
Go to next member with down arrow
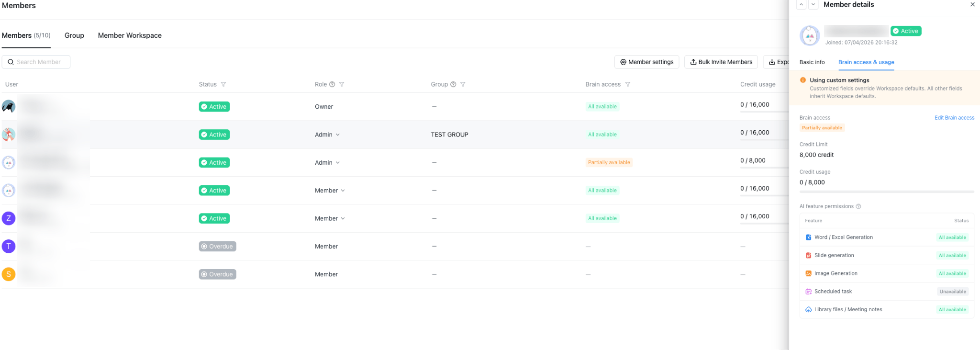[813, 5]
